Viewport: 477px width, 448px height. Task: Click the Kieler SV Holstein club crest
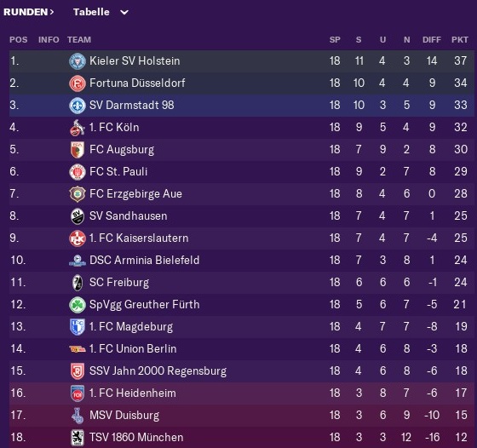[x=78, y=61]
